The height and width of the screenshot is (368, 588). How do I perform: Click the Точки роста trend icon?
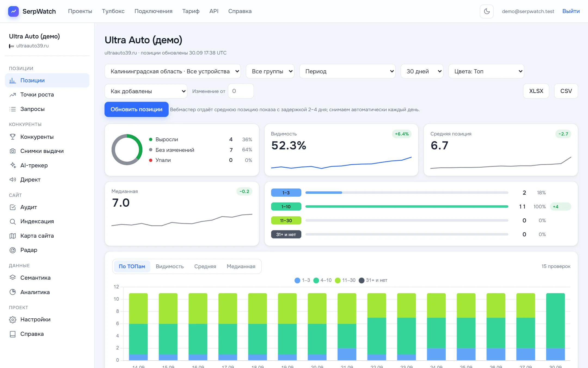(13, 95)
